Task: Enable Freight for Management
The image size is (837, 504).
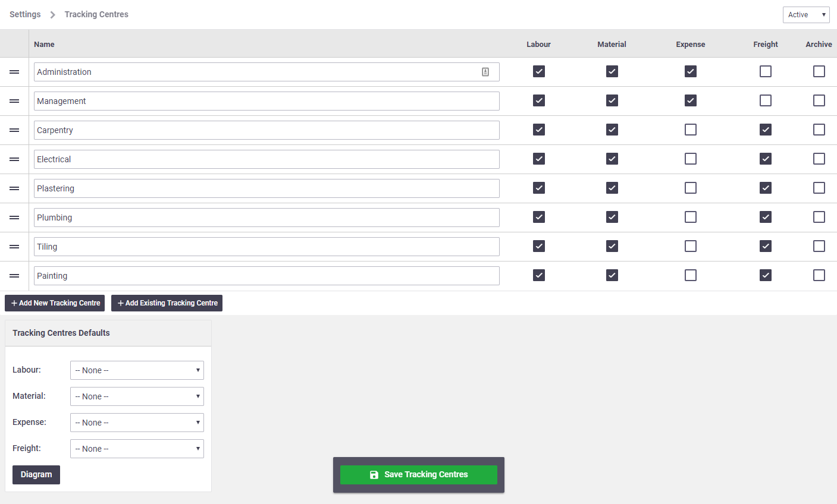Action: 766,100
